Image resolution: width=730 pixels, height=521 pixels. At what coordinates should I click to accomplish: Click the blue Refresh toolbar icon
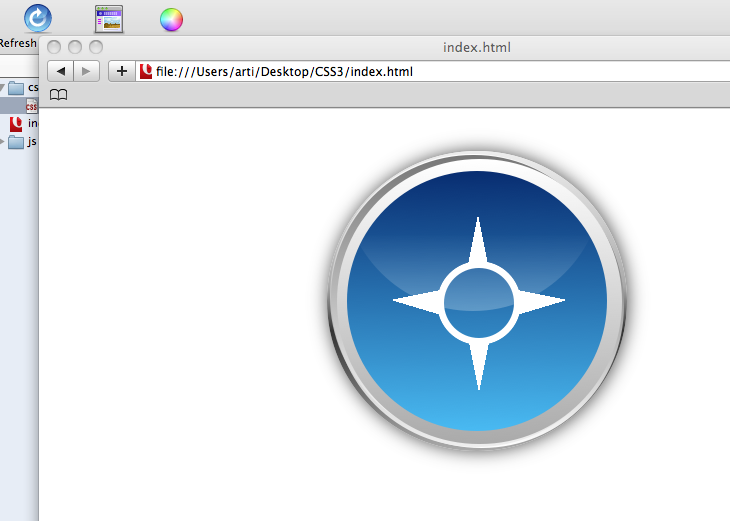pyautogui.click(x=38, y=18)
